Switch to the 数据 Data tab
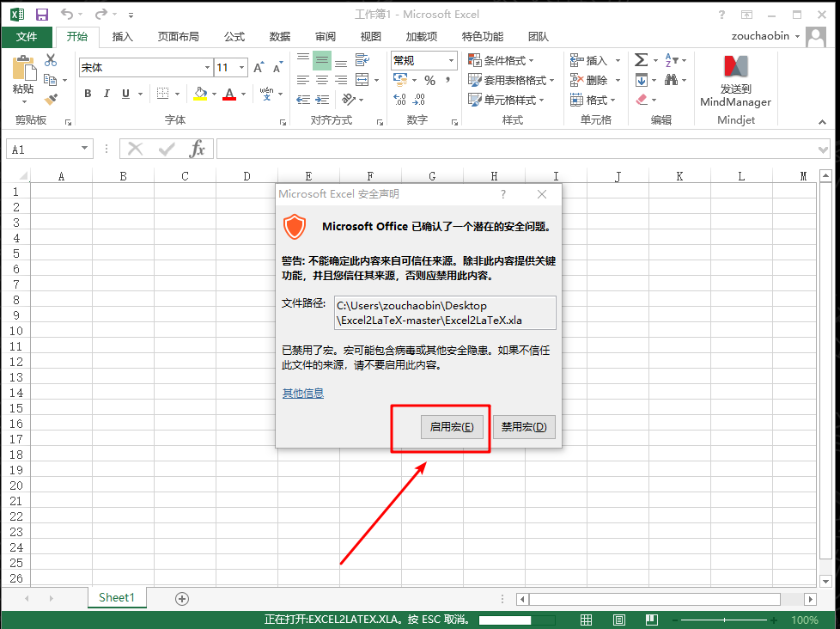The image size is (840, 629). click(280, 36)
